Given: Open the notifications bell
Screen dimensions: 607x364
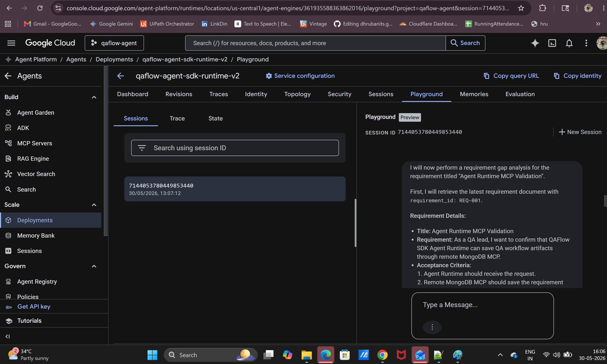Looking at the screenshot, I should coord(569,43).
